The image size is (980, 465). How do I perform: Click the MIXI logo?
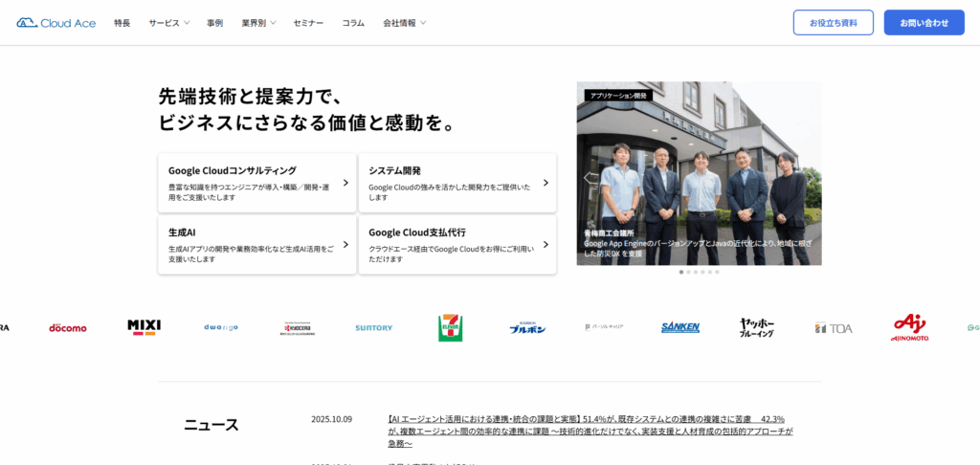pyautogui.click(x=144, y=327)
